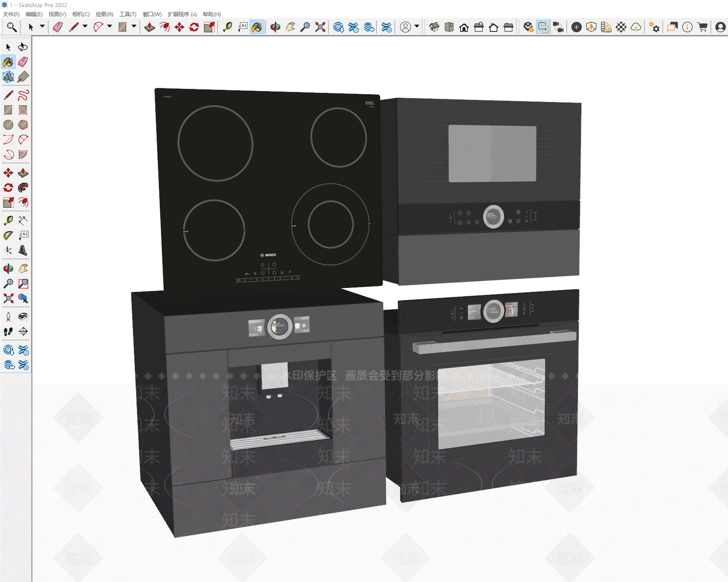The height and width of the screenshot is (582, 728).
Task: Activate the Look Around eye tool
Action: 23,317
